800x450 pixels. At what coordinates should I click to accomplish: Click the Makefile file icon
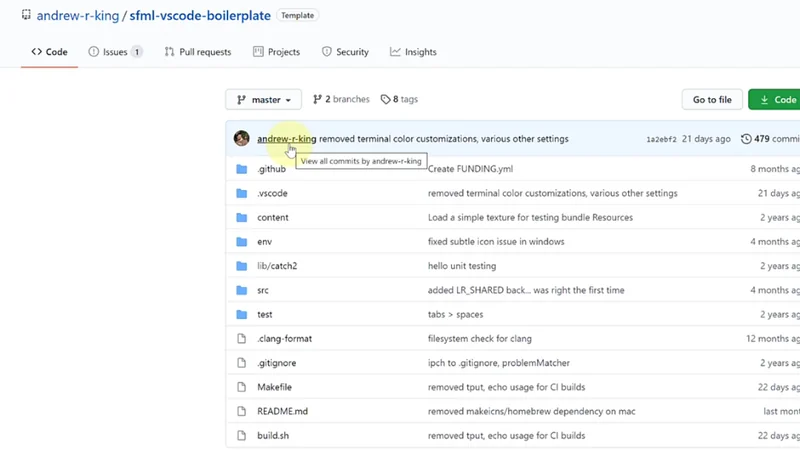click(241, 387)
